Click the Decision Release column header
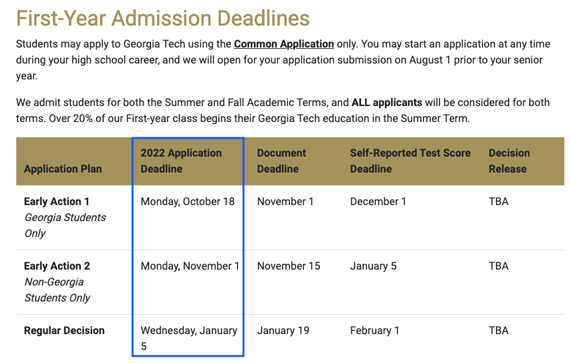Viewport: 570px width, 363px height. pos(509,161)
